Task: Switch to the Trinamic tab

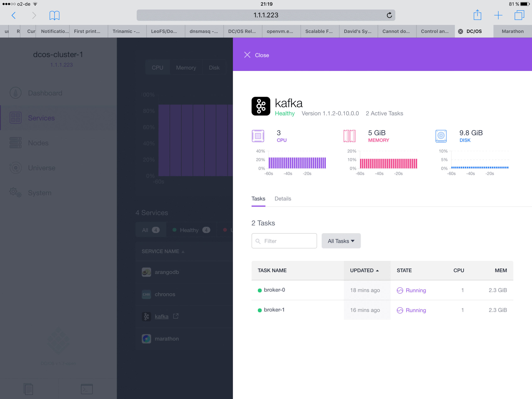Action: (127, 31)
